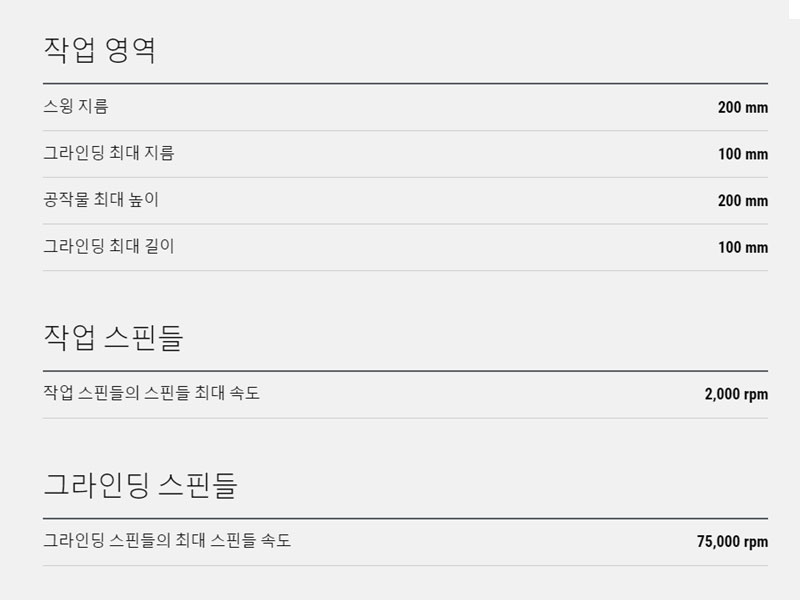
Task: Select the 그라인딩 스핀들의 최대 스핀들 속도 label
Action: click(167, 540)
